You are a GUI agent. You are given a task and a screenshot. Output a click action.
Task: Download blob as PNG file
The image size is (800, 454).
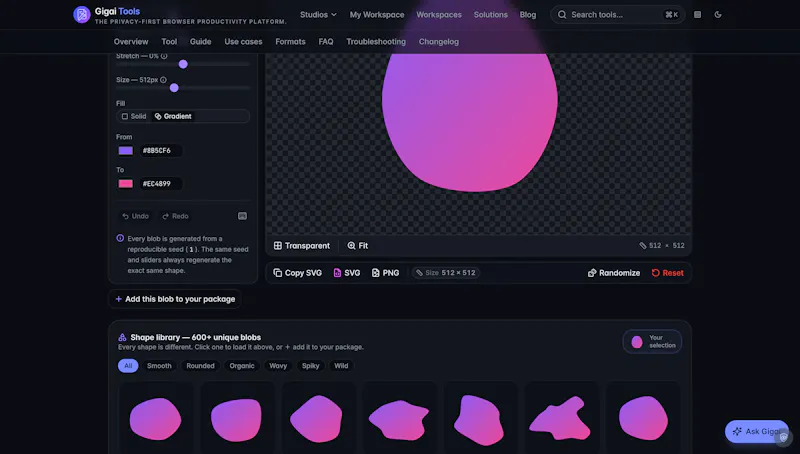point(386,273)
